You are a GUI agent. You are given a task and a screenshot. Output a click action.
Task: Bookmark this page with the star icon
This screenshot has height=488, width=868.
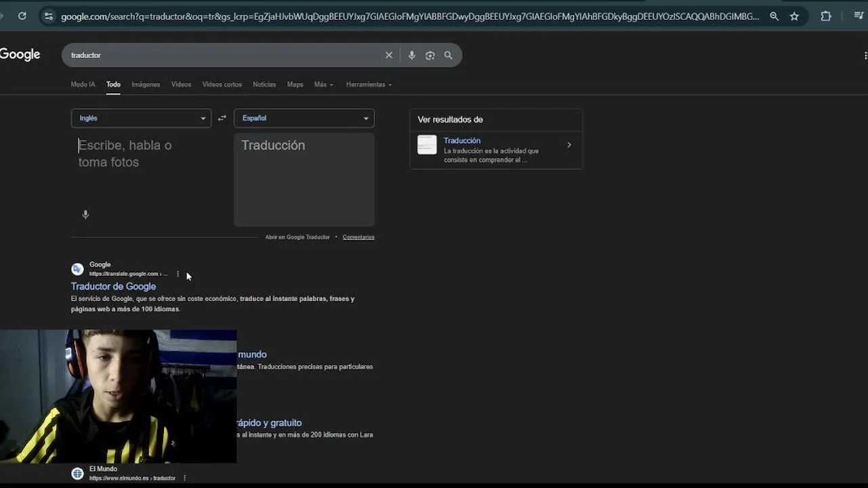[x=794, y=16]
